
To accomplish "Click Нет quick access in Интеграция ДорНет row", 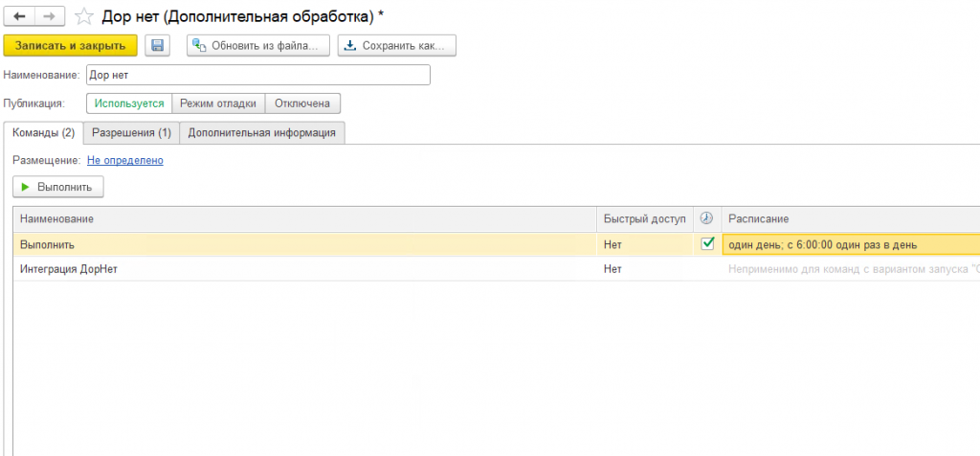I will [x=645, y=269].
